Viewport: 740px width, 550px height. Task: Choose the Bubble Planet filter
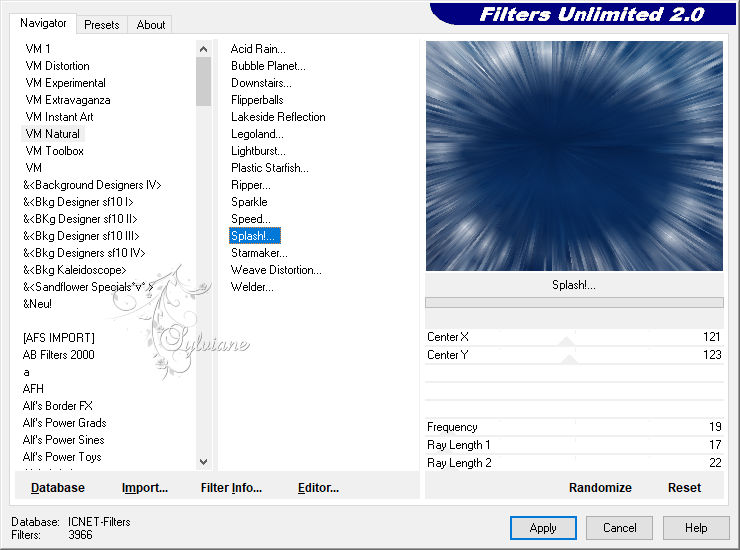[x=268, y=66]
